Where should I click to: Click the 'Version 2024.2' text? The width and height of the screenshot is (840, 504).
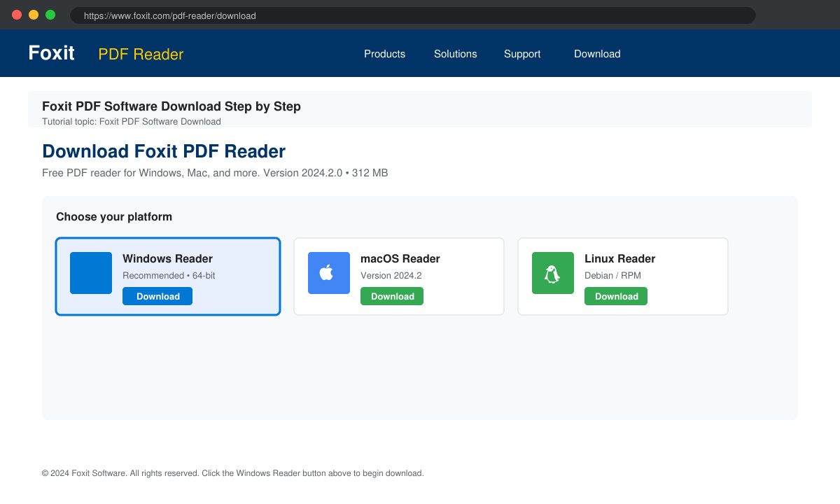[x=391, y=276]
